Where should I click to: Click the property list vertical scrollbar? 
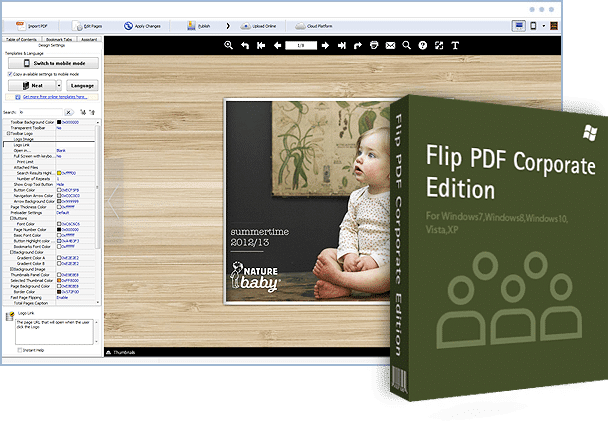click(98, 187)
